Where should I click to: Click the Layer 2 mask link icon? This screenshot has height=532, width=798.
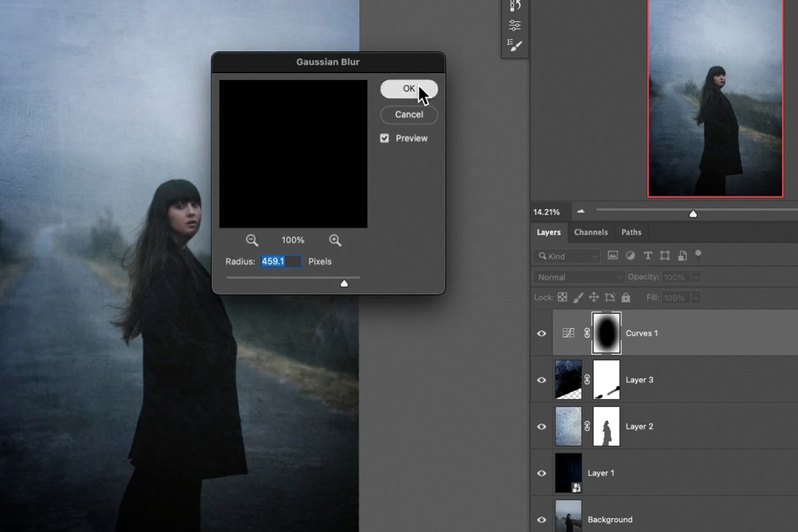(x=587, y=426)
